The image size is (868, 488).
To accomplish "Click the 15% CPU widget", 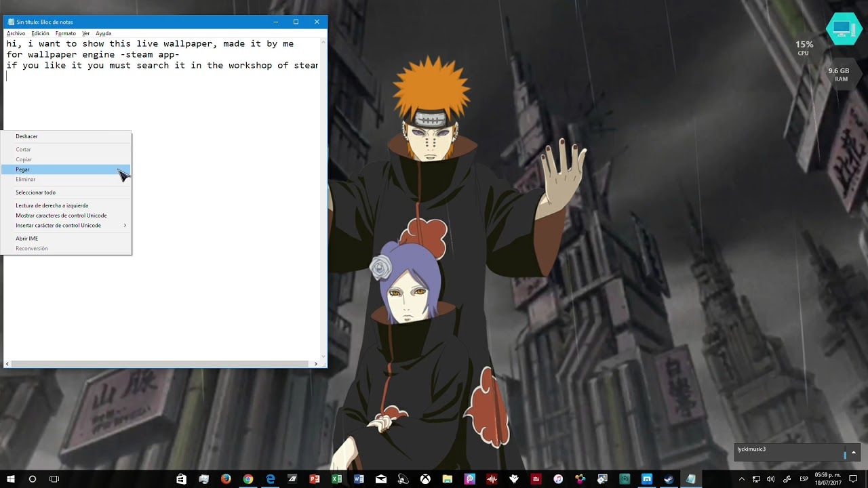I will 804,47.
